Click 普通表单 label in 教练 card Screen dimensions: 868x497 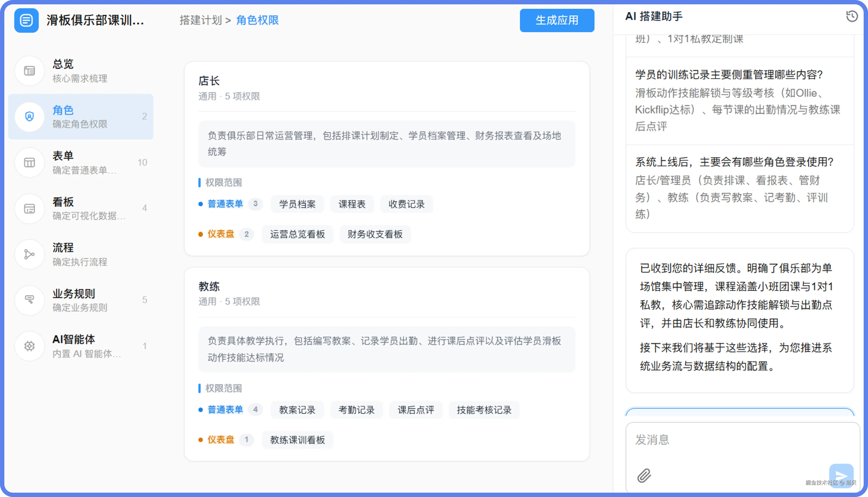pyautogui.click(x=225, y=410)
